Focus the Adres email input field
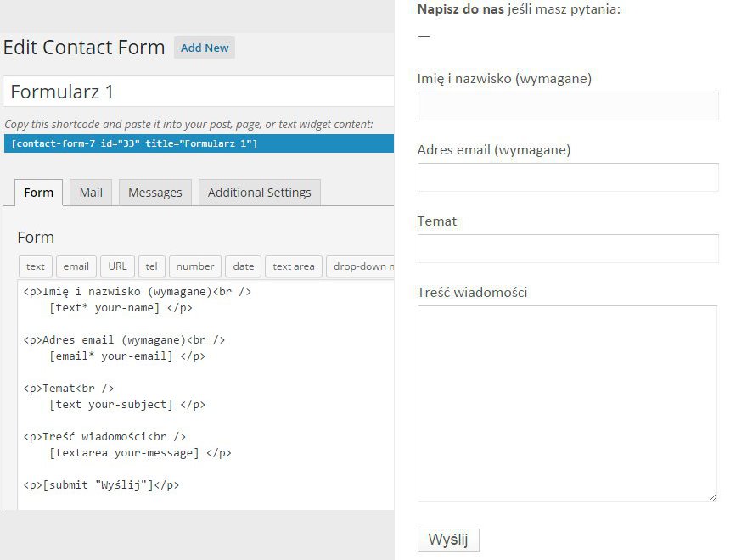The height and width of the screenshot is (560, 747). pyautogui.click(x=568, y=177)
